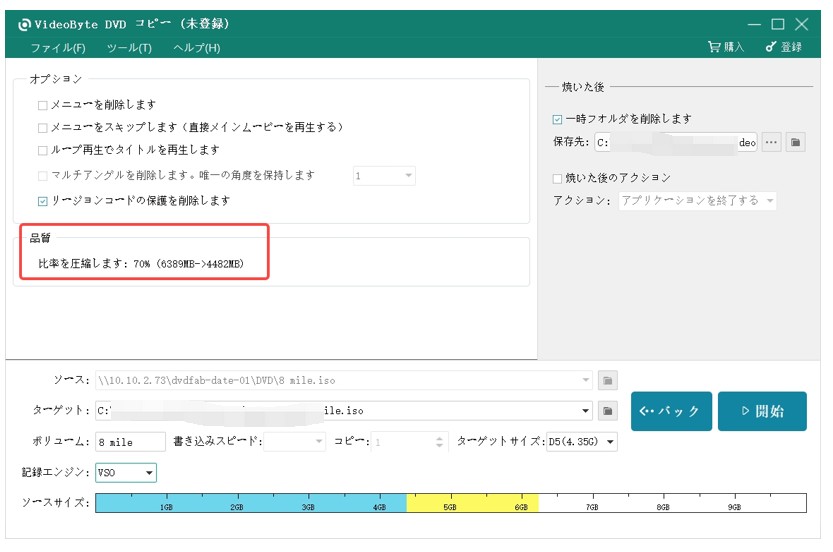Image resolution: width=833 pixels, height=552 pixels.
Task: Click the 品質 section label
Action: [x=40, y=238]
